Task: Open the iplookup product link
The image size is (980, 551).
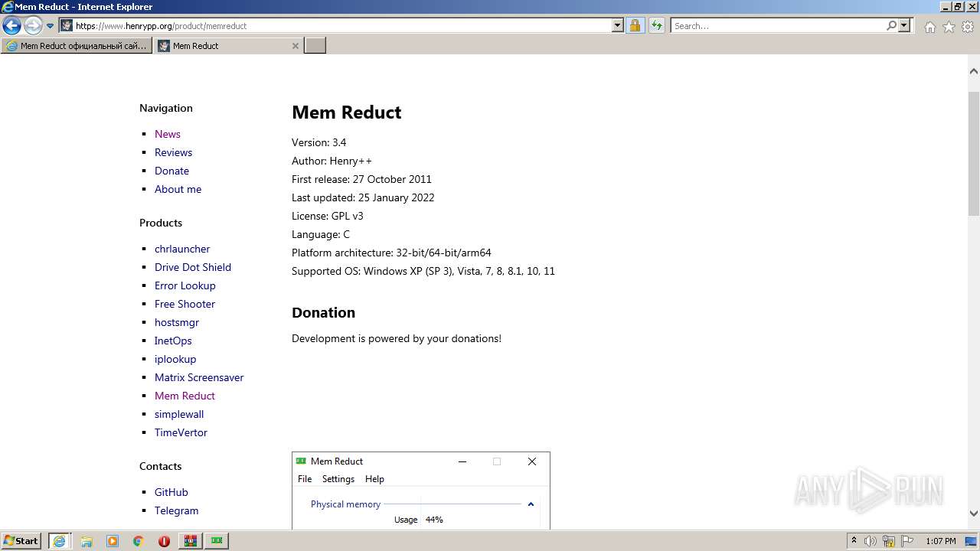Action: 175,359
